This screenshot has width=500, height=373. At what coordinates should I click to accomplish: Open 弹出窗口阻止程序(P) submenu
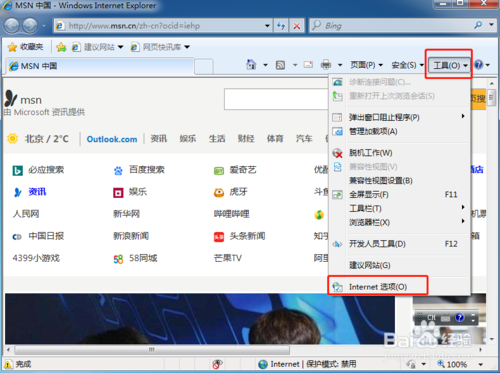coord(399,117)
